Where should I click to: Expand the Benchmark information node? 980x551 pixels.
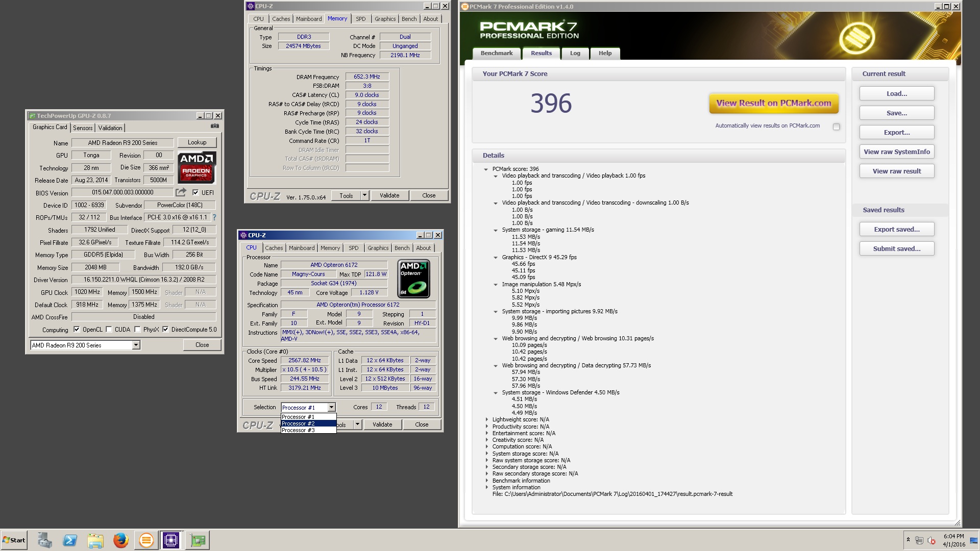(x=486, y=481)
